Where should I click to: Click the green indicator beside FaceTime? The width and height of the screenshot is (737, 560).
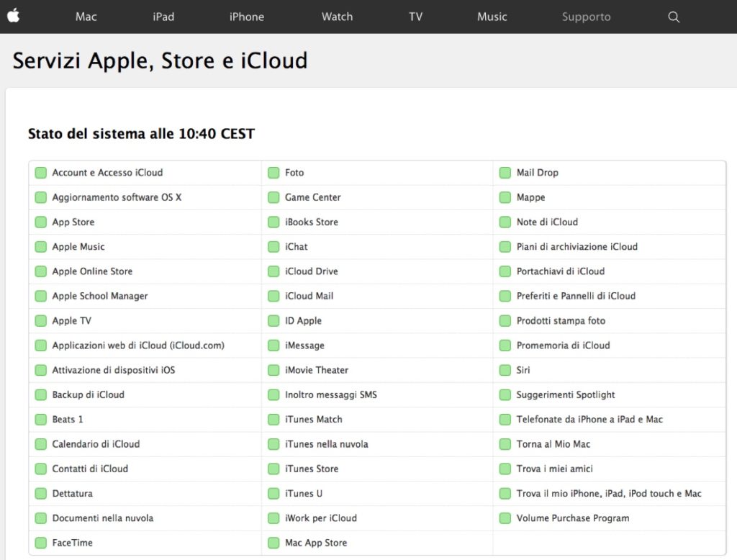point(40,543)
